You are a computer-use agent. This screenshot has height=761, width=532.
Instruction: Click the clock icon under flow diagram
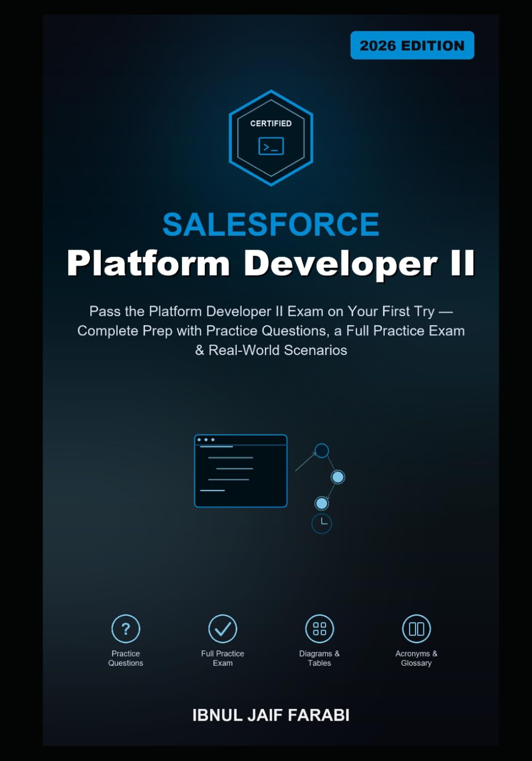click(x=321, y=524)
